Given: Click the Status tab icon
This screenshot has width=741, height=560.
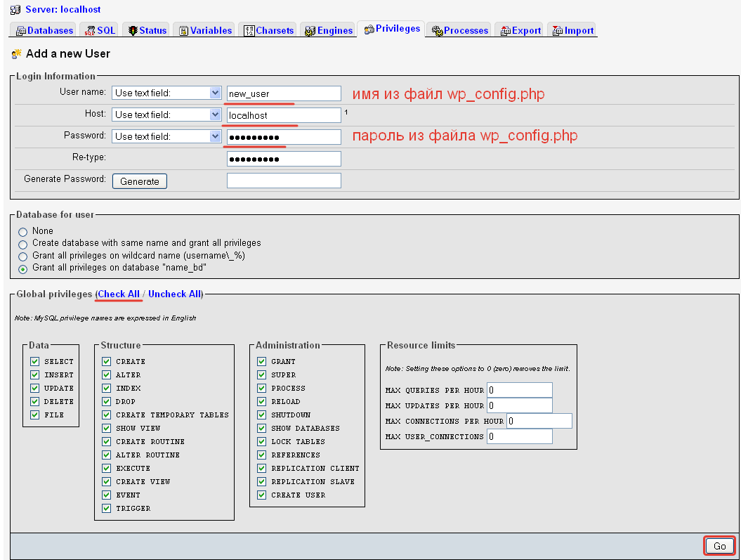Looking at the screenshot, I should tap(133, 31).
